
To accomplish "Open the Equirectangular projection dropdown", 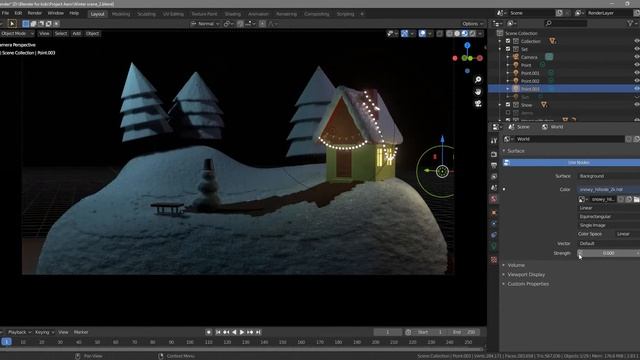I will [x=609, y=216].
